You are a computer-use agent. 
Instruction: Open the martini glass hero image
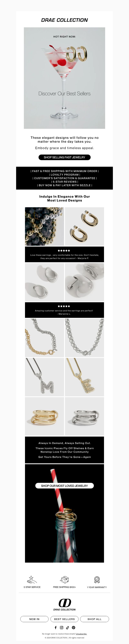coord(64,78)
